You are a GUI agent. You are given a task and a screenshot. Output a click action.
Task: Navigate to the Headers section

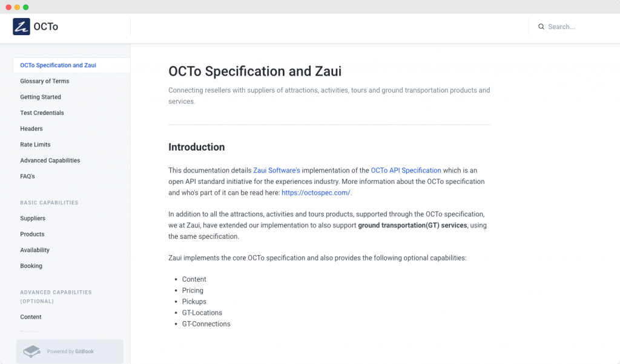(x=31, y=128)
